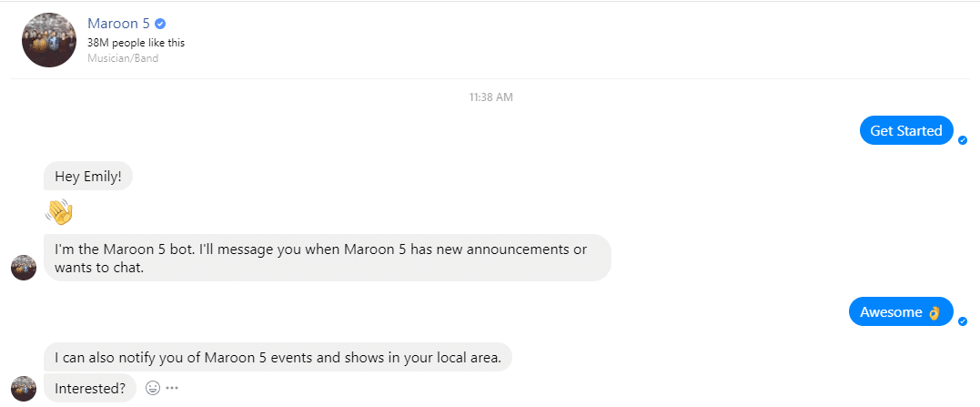Select the message about local events and shows
Screen dimensions: 980x407
click(x=278, y=357)
